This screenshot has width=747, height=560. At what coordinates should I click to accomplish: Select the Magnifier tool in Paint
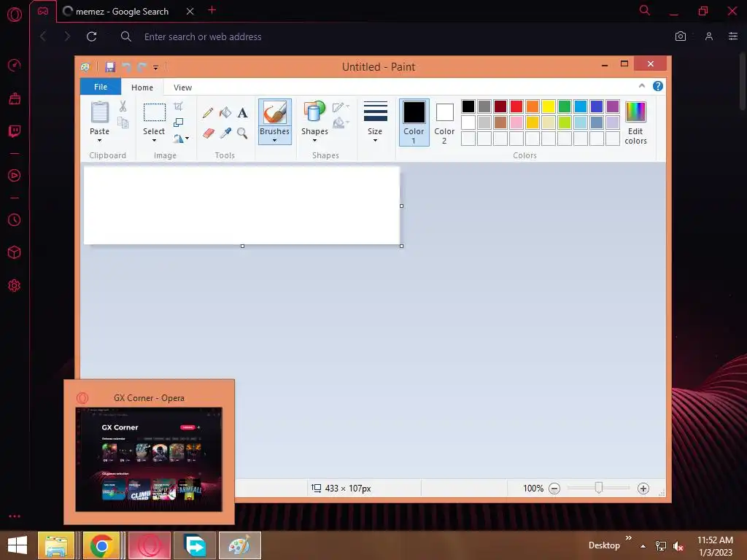pyautogui.click(x=242, y=133)
